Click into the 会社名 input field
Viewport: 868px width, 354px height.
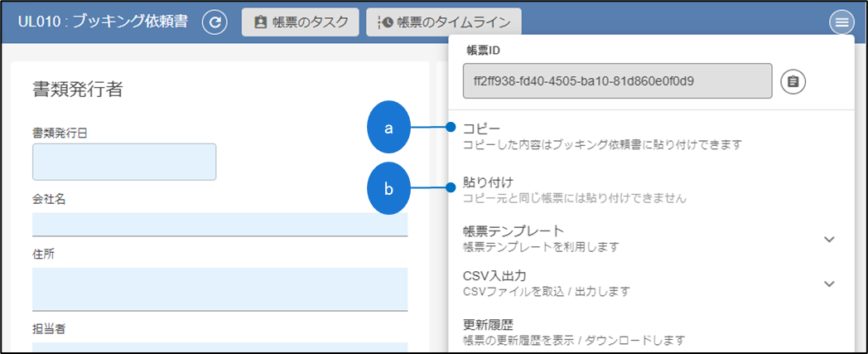[x=219, y=224]
